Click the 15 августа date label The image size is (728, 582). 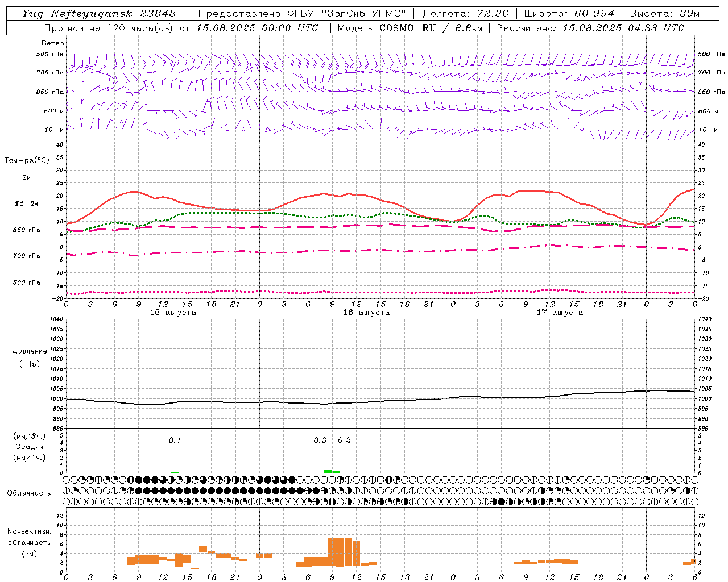[173, 313]
